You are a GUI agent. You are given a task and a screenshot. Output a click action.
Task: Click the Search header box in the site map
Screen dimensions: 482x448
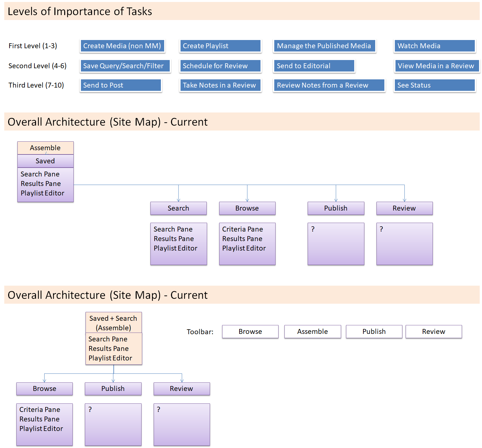point(178,208)
